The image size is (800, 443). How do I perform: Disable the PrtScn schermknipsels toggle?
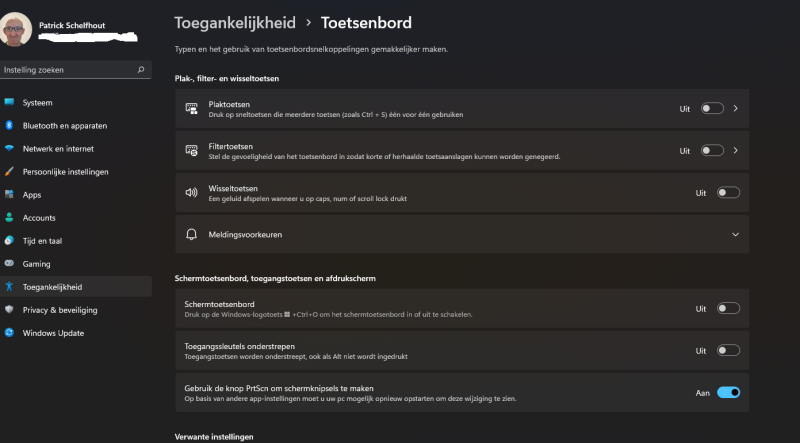point(728,392)
